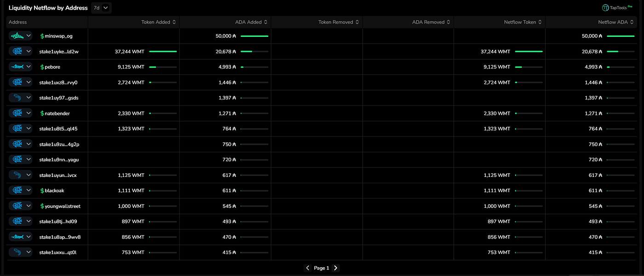Click the stake1uyun...lvcx address
Image resolution: width=644 pixels, height=276 pixels.
click(58, 175)
